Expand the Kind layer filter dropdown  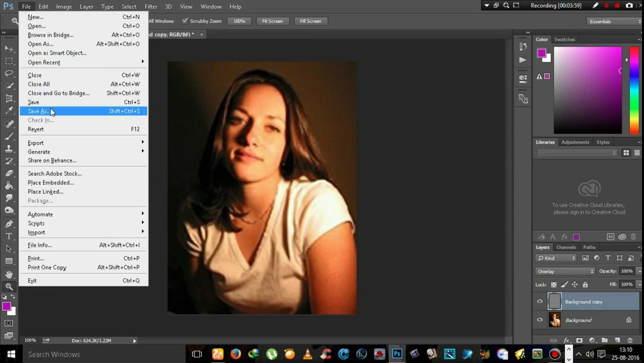click(556, 258)
